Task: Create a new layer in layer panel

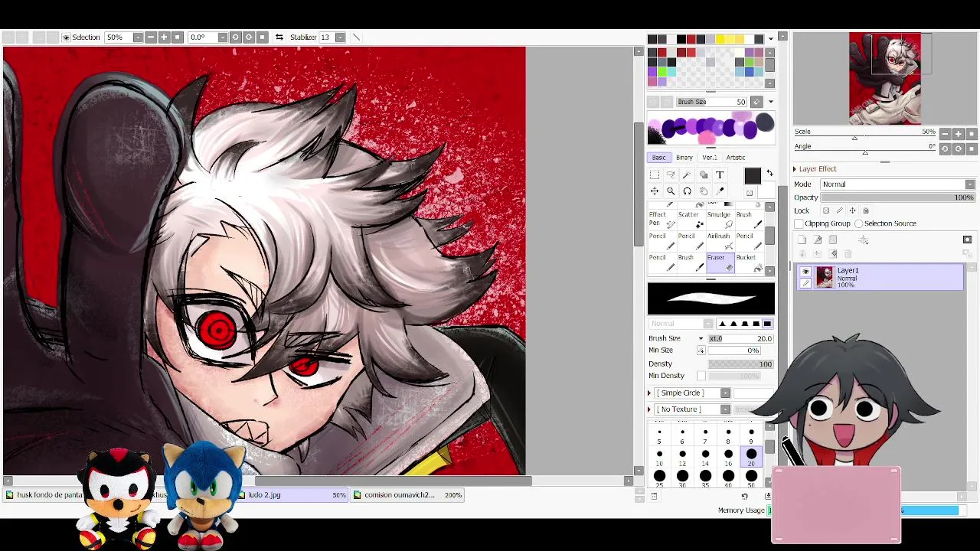Action: coord(802,240)
